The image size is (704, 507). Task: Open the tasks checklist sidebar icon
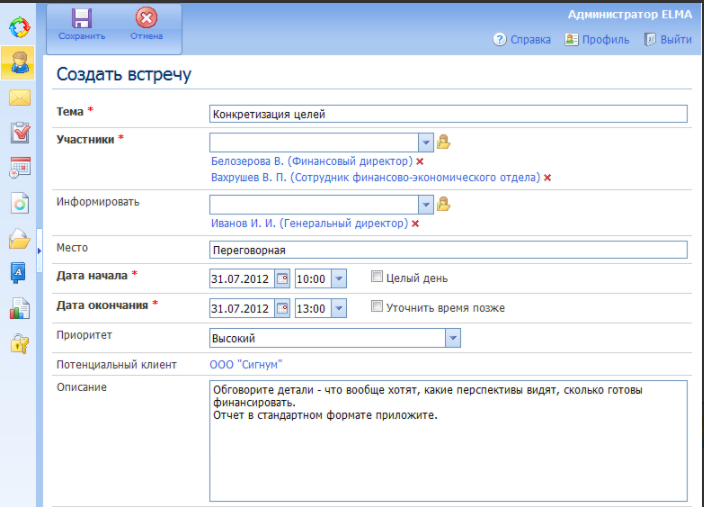tap(19, 132)
